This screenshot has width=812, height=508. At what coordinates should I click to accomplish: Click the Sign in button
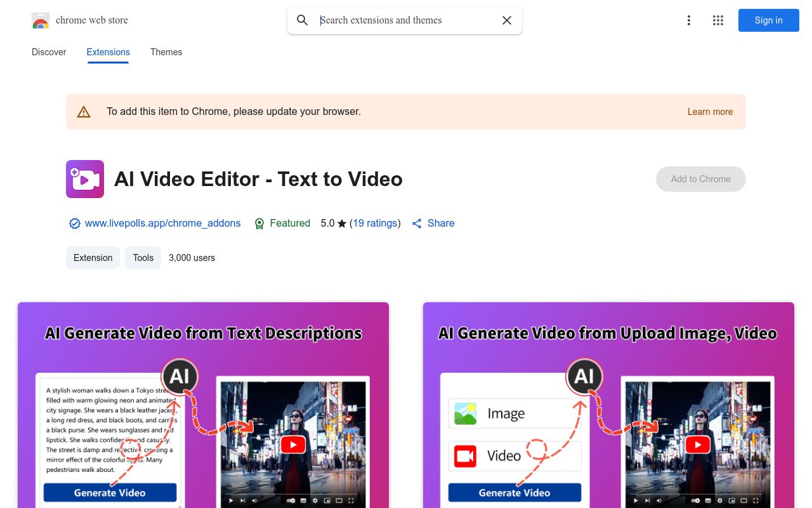(769, 20)
